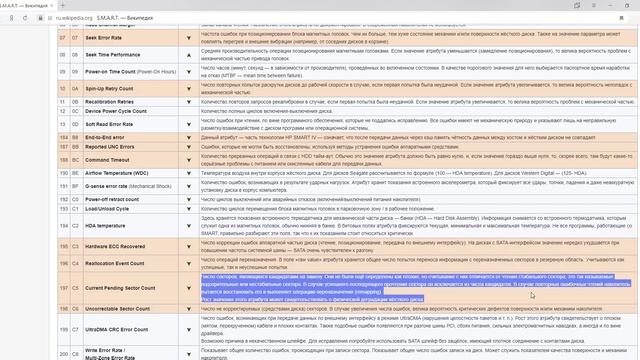Click the Reallocation Event Count attribute name
This screenshot has width=640, height=360.
click(x=115, y=263)
